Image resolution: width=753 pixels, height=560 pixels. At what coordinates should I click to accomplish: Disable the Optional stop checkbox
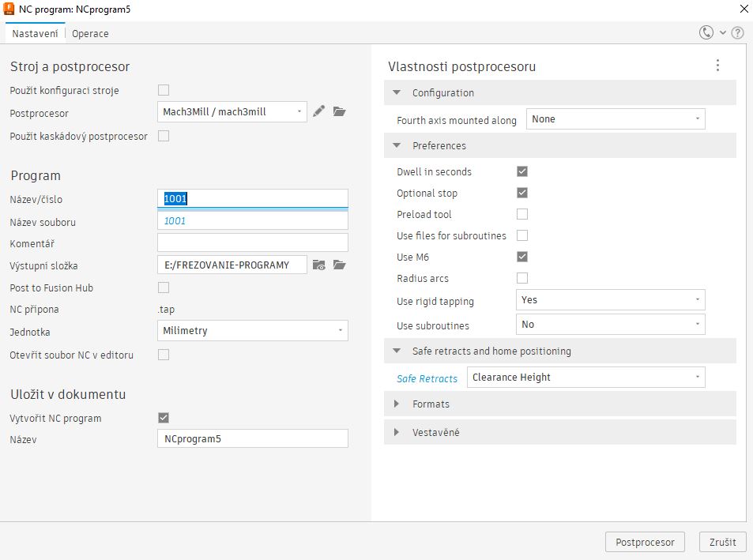521,193
